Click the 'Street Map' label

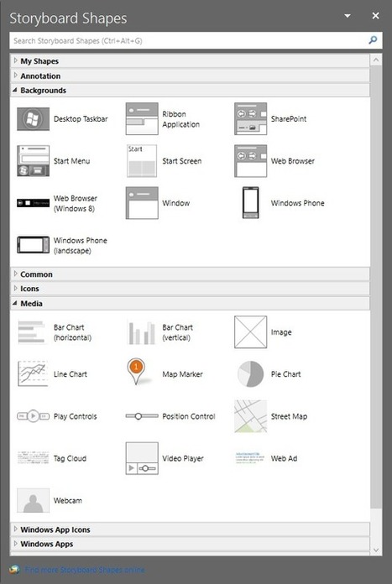[x=289, y=416]
